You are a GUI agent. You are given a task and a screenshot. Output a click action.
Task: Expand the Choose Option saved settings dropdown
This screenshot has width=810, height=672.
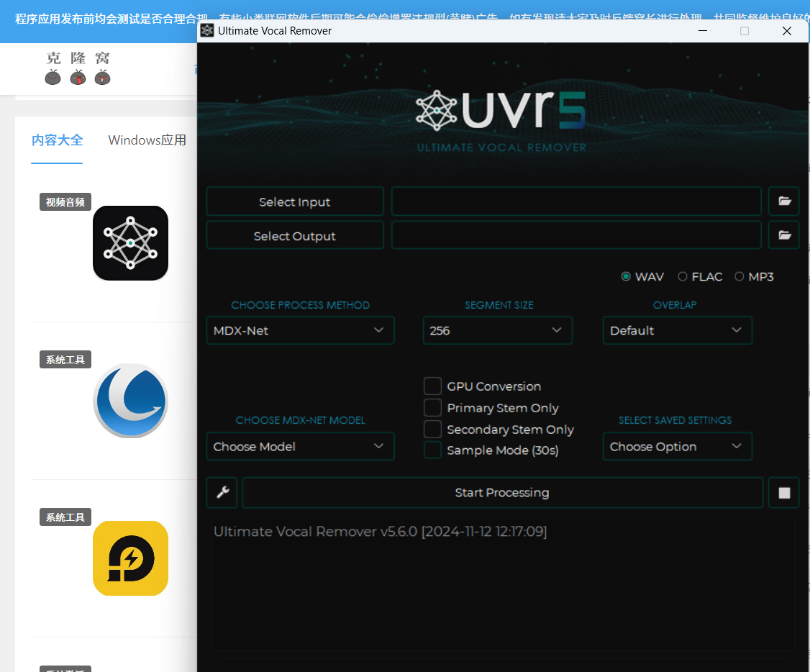tap(677, 446)
